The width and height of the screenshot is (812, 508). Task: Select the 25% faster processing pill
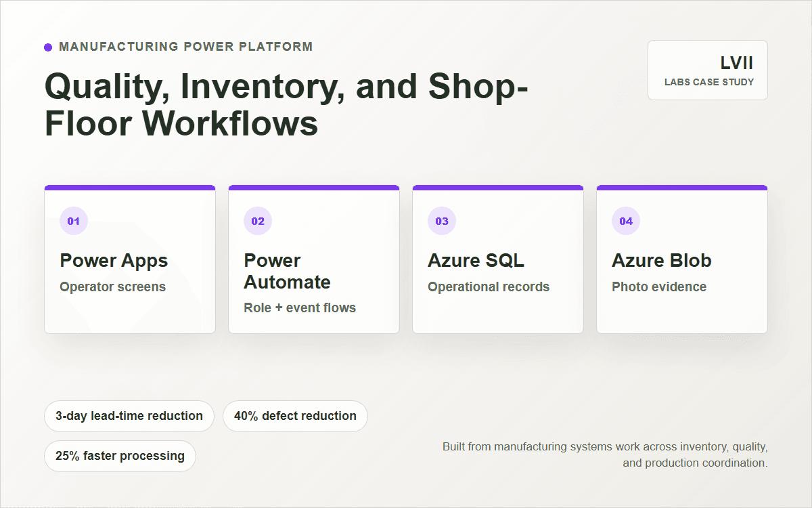[120, 456]
